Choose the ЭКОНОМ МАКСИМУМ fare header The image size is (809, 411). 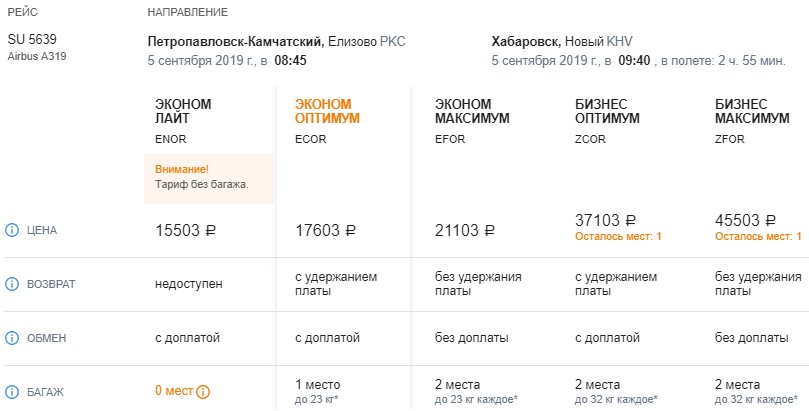[473, 111]
